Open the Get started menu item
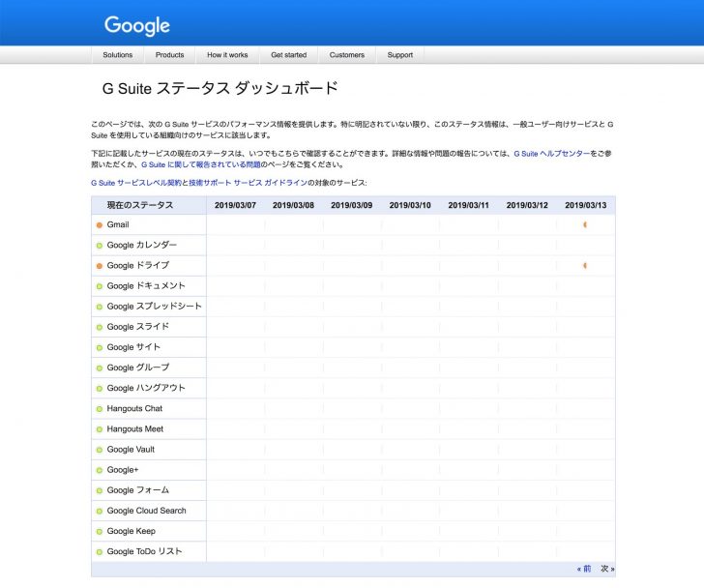 (289, 55)
